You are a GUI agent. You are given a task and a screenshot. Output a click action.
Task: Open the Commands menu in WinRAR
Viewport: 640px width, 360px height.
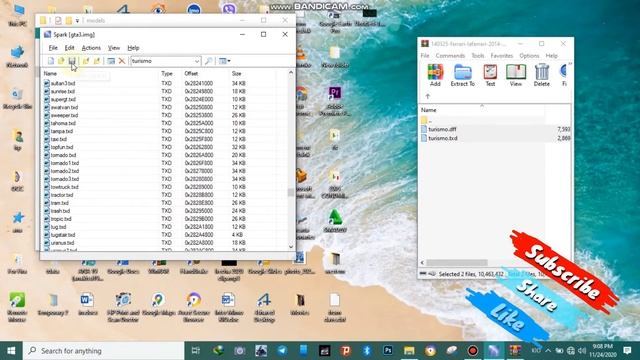tap(450, 56)
